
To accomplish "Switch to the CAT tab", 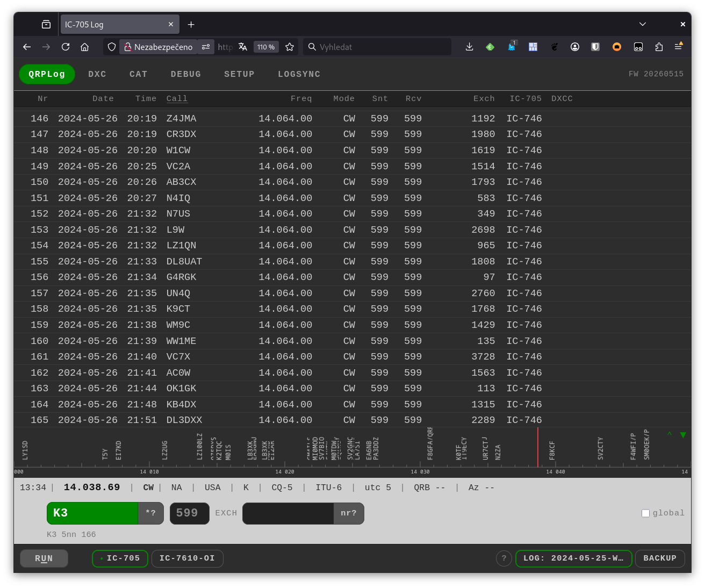I will point(139,74).
